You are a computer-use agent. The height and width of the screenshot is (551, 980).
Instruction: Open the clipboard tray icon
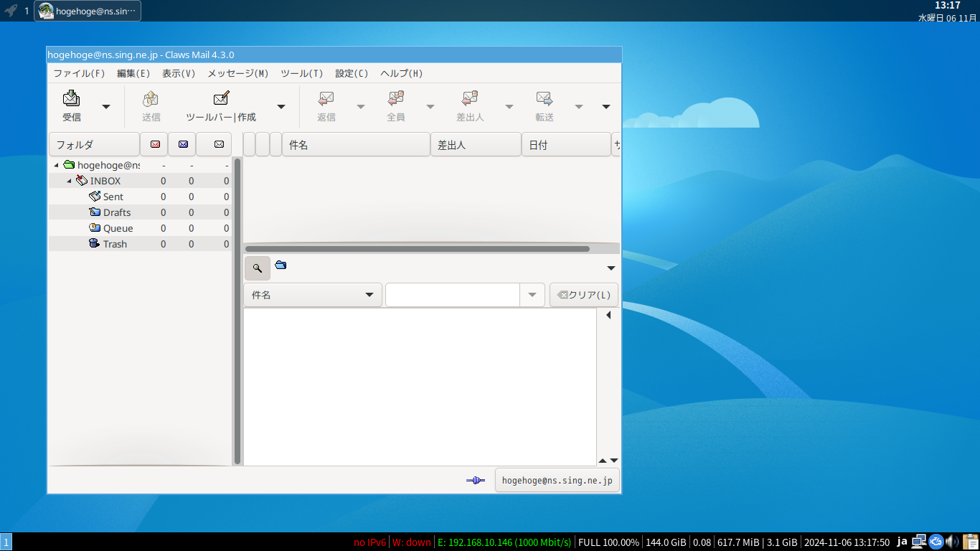pos(970,542)
